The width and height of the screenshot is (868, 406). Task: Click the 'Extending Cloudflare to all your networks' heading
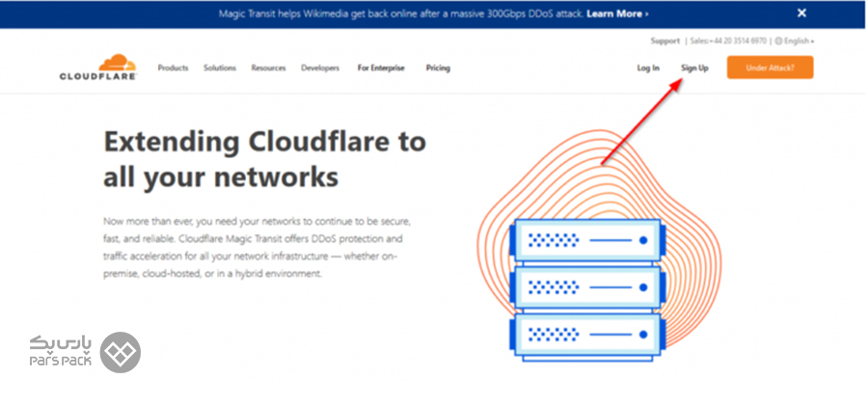[264, 159]
